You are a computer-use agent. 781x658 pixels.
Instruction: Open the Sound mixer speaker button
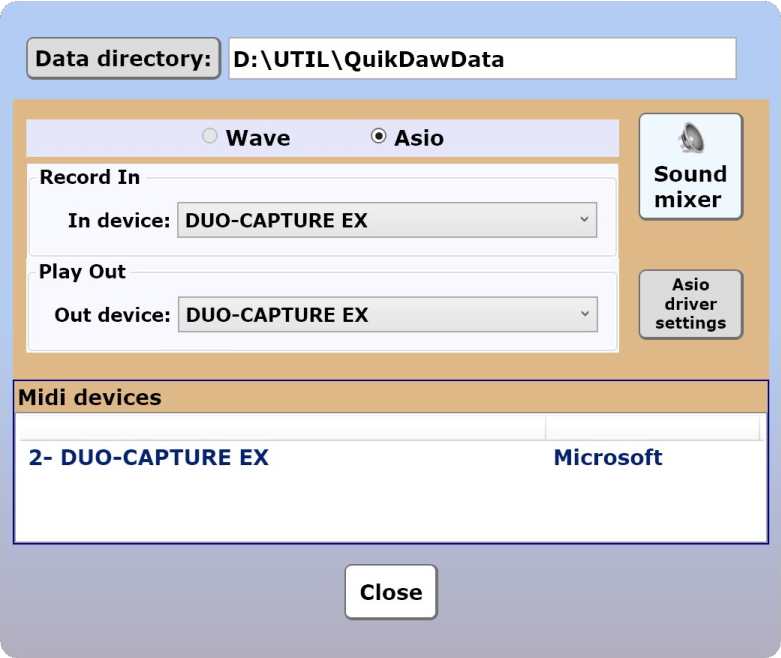pyautogui.click(x=690, y=166)
